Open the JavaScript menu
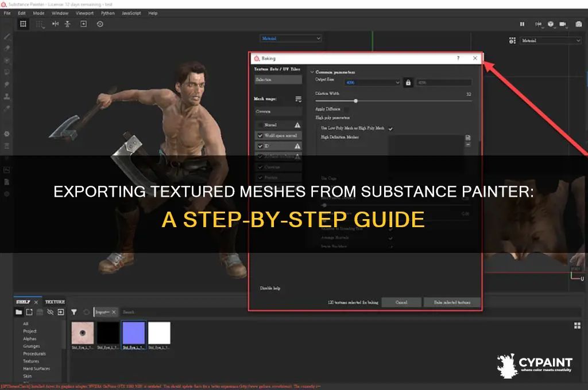Viewport: 588px width, 390px height. (x=131, y=13)
